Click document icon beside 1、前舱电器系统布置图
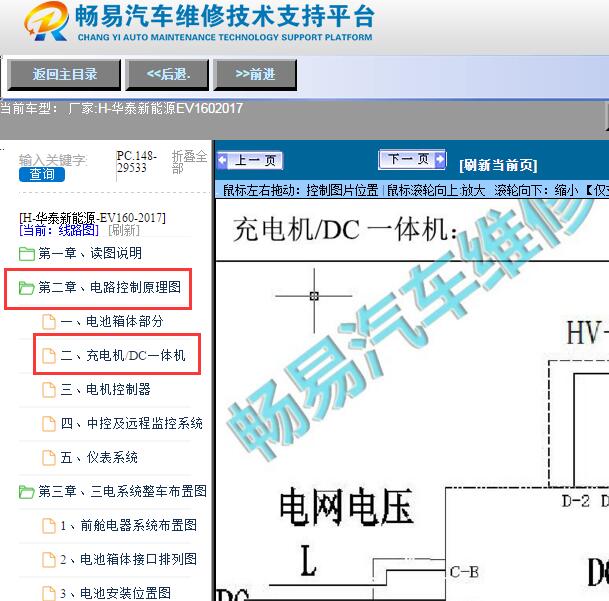This screenshot has width=609, height=601. pyautogui.click(x=49, y=526)
